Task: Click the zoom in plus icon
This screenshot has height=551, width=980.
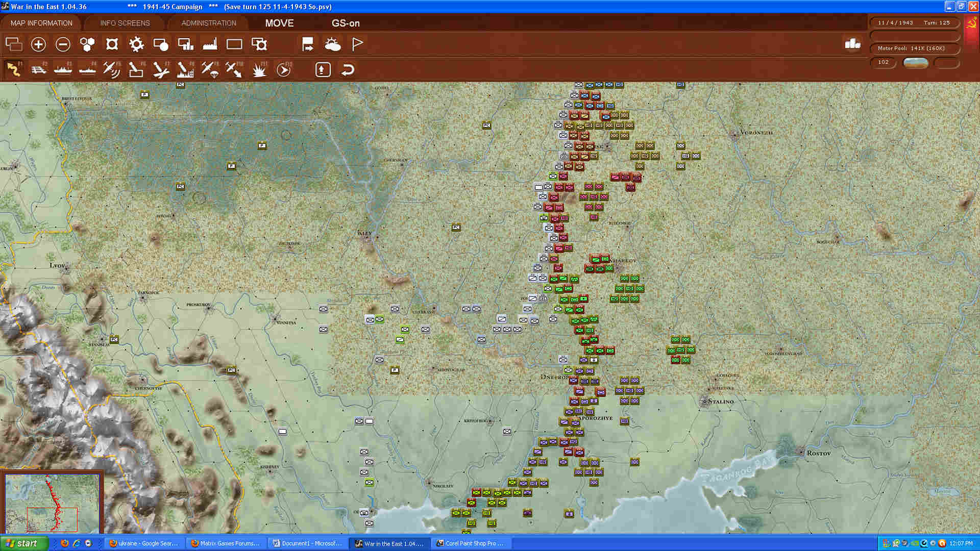Action: click(38, 44)
